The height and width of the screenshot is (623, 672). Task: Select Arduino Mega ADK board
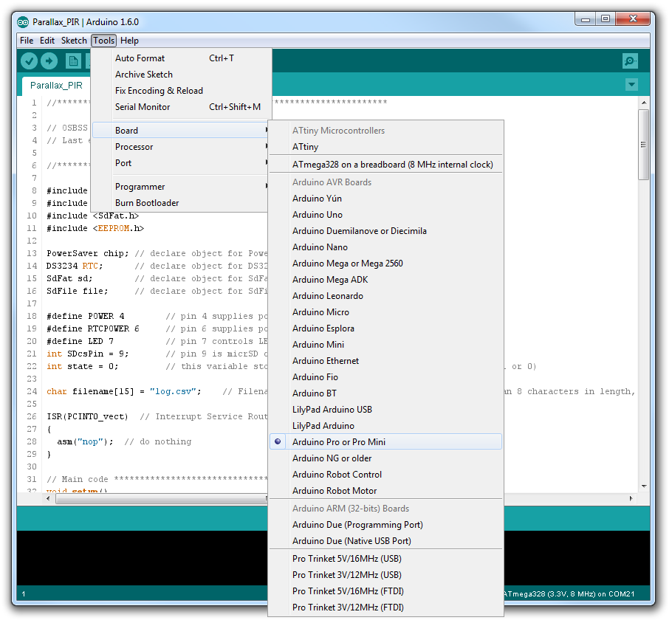click(385, 280)
